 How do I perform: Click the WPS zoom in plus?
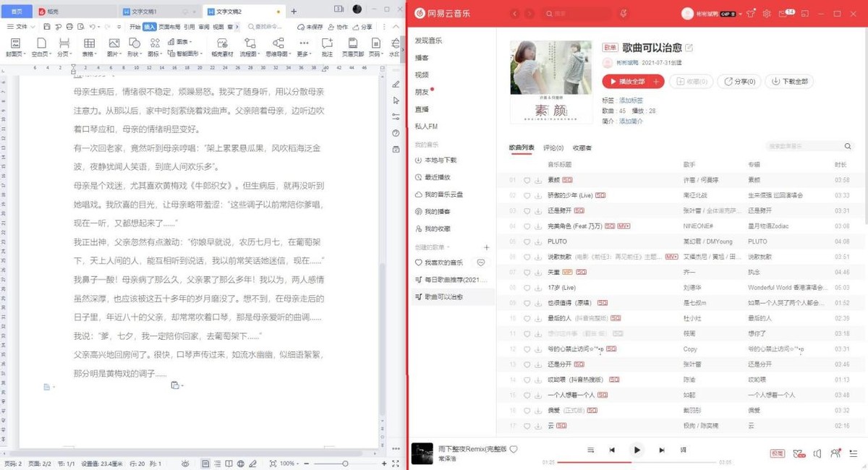[x=384, y=463]
